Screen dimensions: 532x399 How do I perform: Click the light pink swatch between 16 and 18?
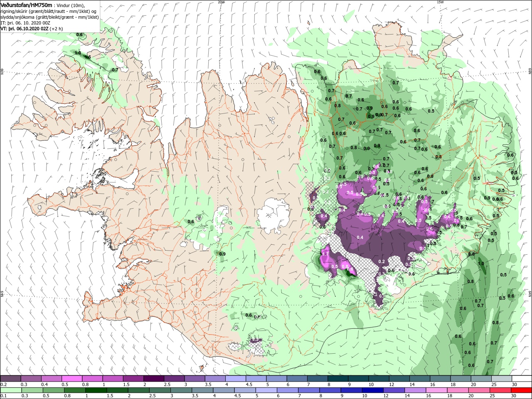coord(436,390)
